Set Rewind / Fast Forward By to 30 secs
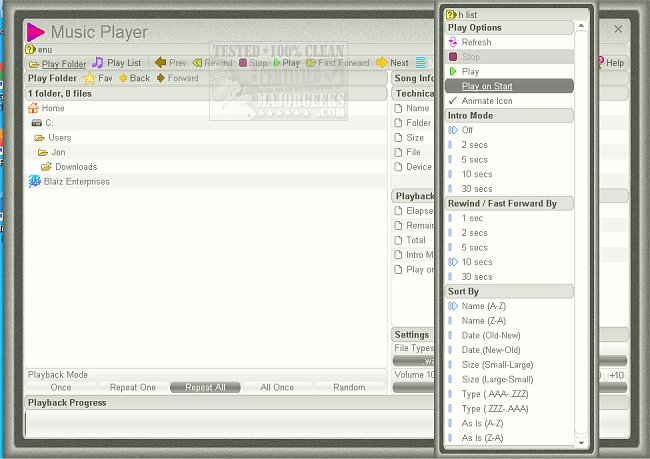650x459 pixels. (x=509, y=277)
